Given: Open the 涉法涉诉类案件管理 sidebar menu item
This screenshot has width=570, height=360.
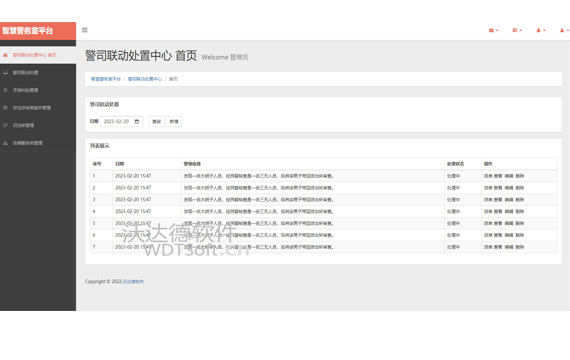Looking at the screenshot, I should pos(38,108).
